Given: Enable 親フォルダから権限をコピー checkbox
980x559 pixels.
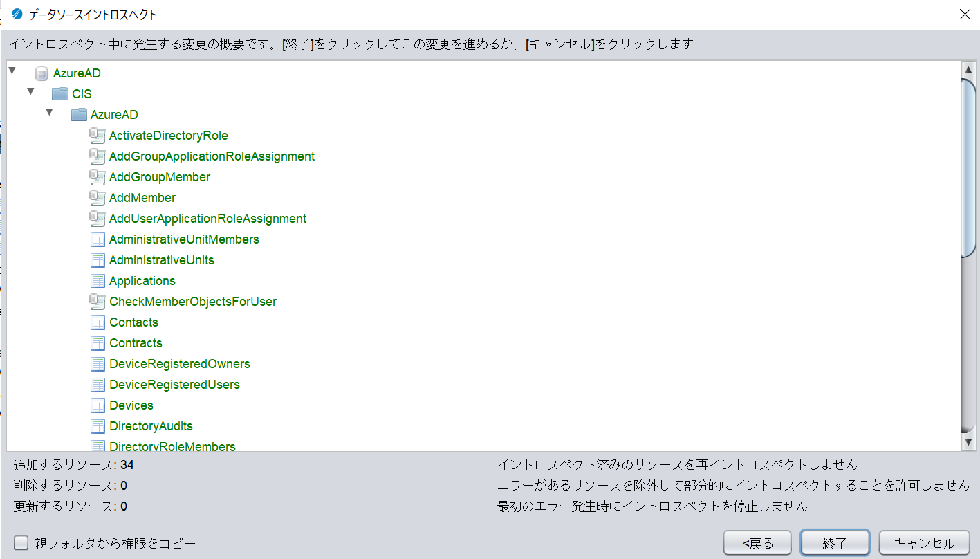Looking at the screenshot, I should click(21, 543).
